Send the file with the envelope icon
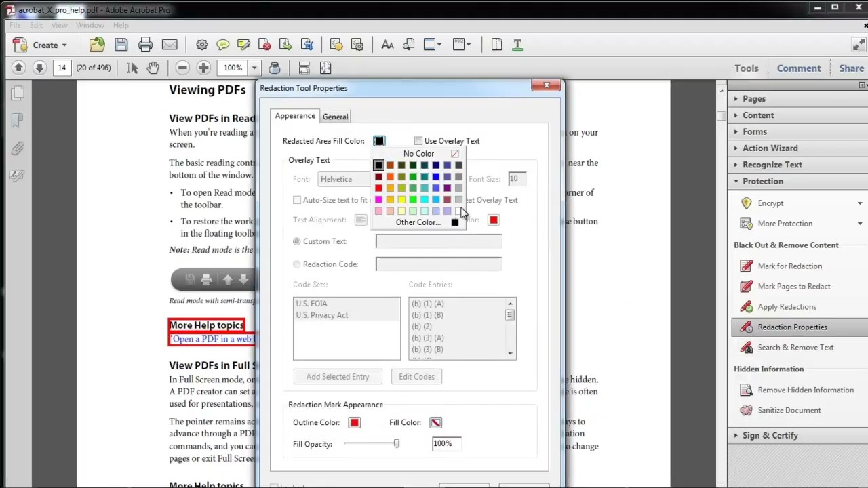 170,45
